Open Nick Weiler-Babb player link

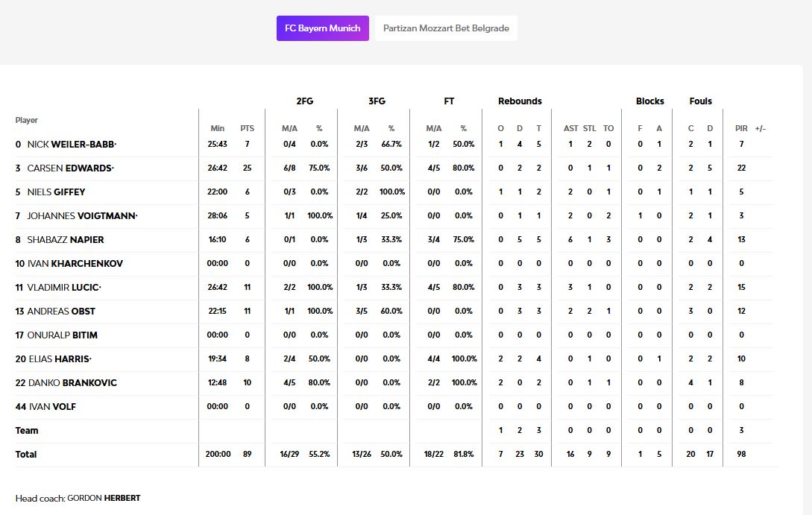point(72,145)
